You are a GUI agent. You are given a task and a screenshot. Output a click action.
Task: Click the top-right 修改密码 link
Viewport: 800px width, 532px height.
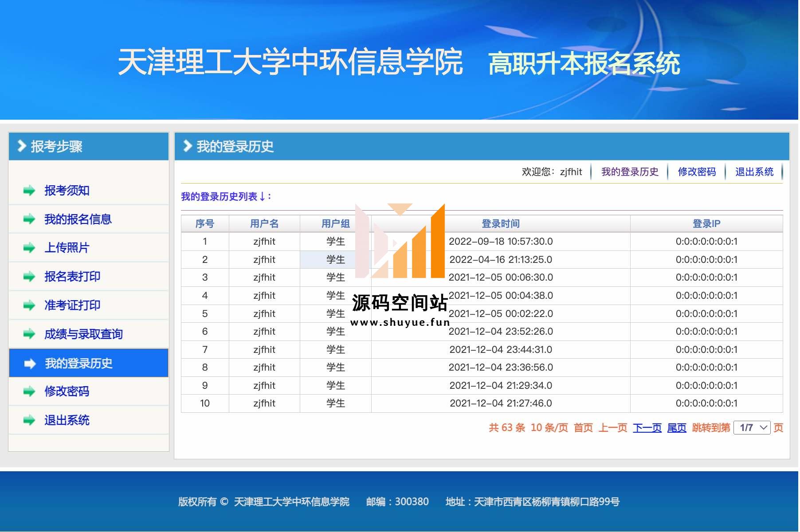click(697, 172)
